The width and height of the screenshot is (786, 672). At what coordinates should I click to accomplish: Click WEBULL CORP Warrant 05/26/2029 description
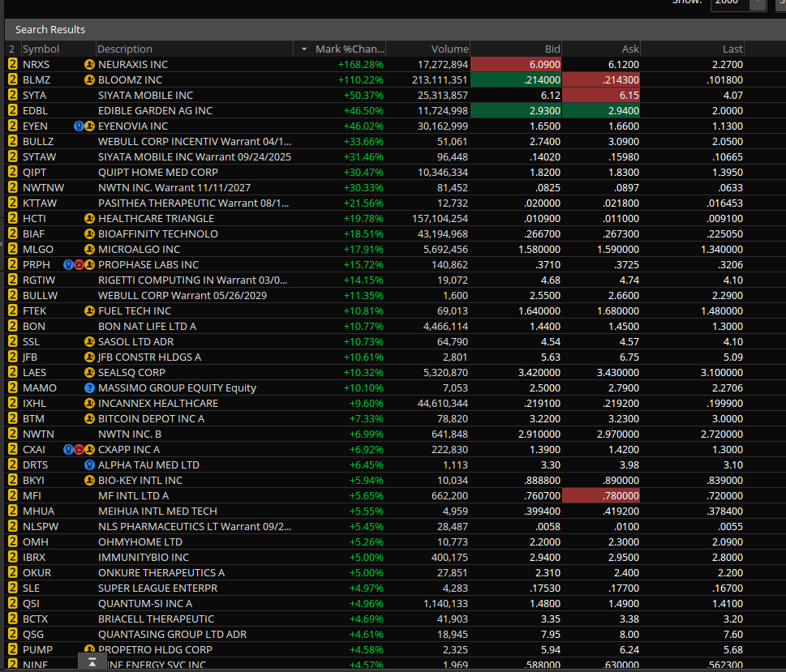[183, 296]
